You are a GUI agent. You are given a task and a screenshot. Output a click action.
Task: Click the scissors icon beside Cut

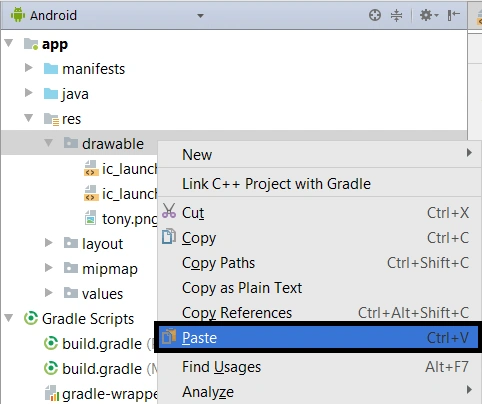click(169, 211)
